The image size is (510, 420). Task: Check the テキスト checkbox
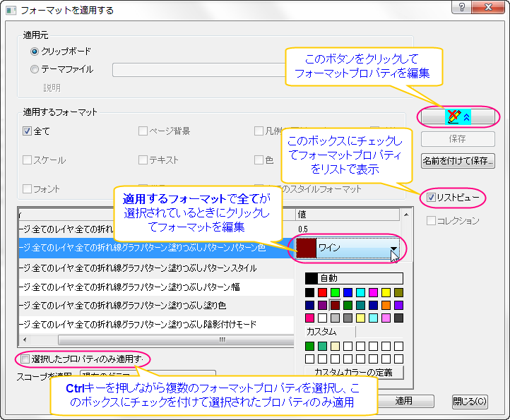click(143, 160)
